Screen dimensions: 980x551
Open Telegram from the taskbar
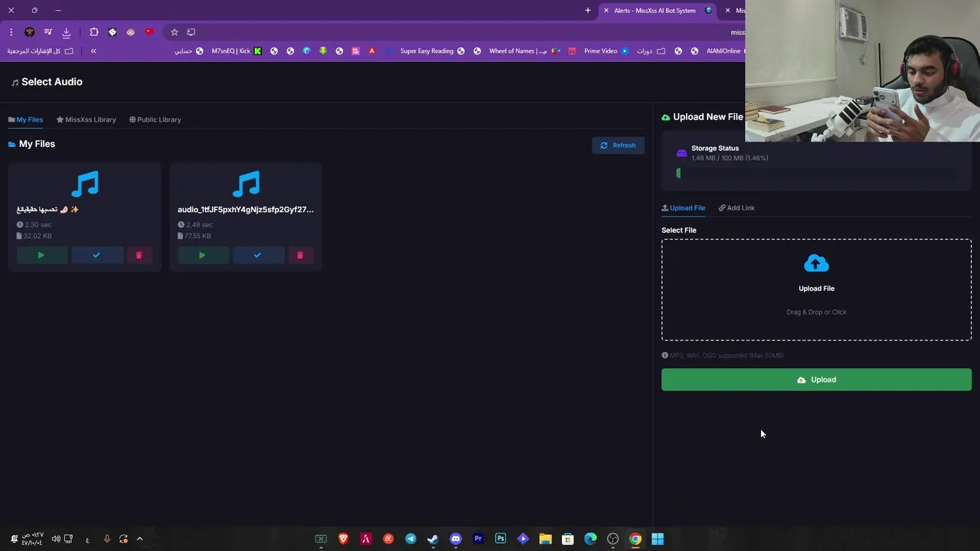click(411, 539)
